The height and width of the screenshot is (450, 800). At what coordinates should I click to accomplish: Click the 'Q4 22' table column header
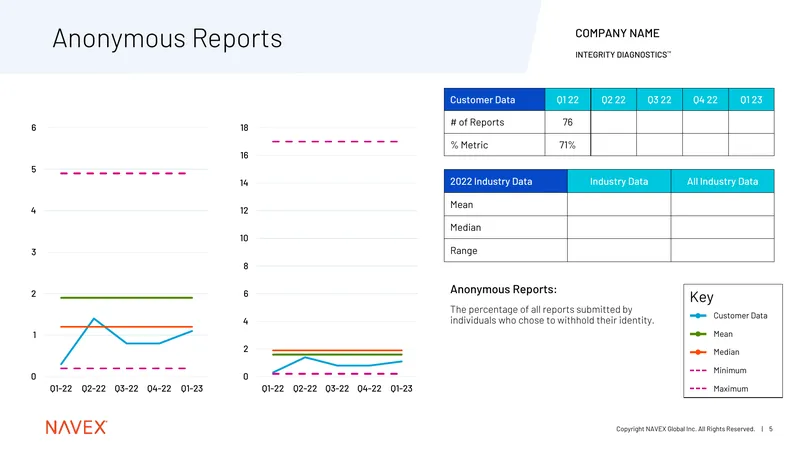tap(705, 99)
